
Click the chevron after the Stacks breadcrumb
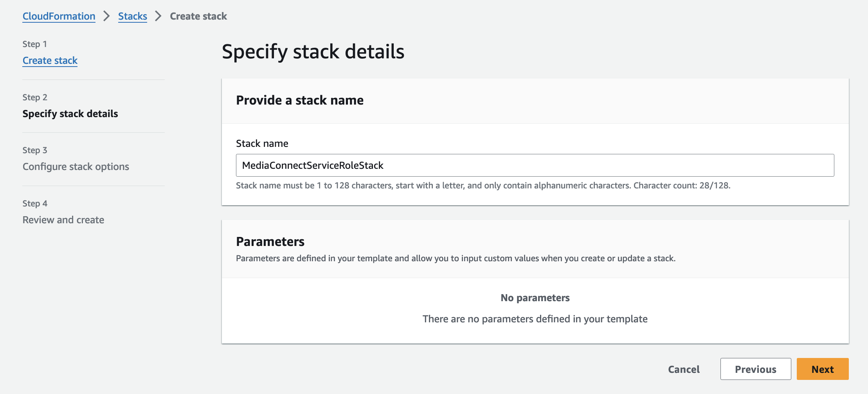click(158, 16)
